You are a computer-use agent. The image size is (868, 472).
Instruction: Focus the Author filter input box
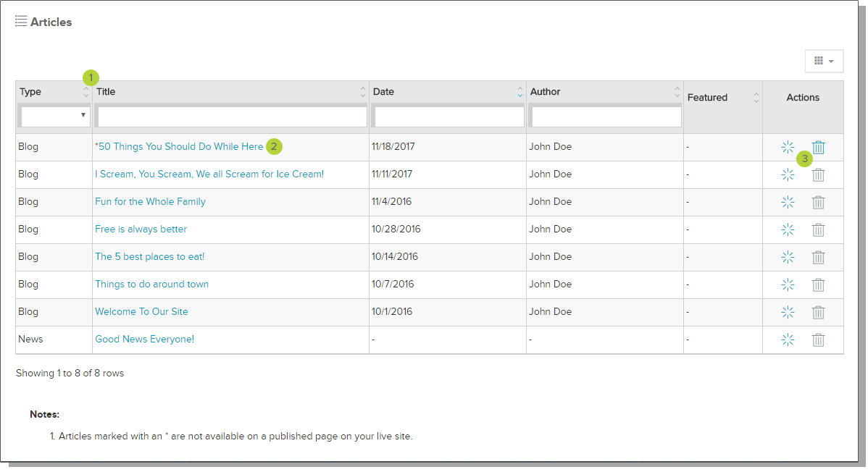(606, 117)
